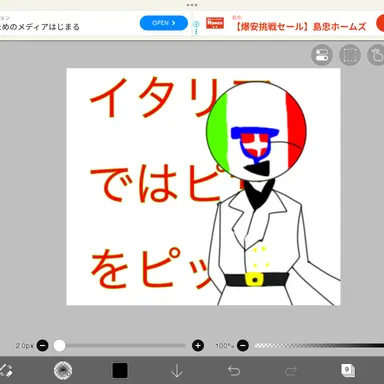Increase brush thickness with plus button
This screenshot has height=384, width=384.
point(198,346)
